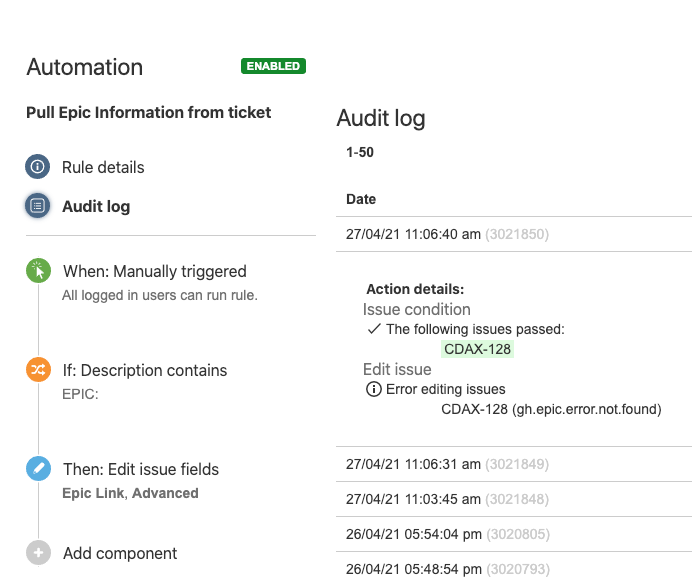Expand the 27/04/21 11:06:31 am log entry

click(x=447, y=464)
